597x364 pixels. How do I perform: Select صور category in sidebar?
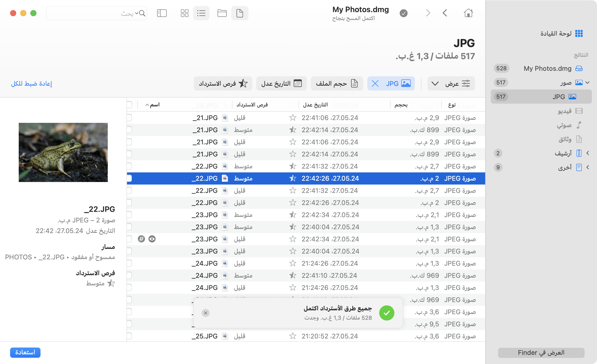(541, 82)
